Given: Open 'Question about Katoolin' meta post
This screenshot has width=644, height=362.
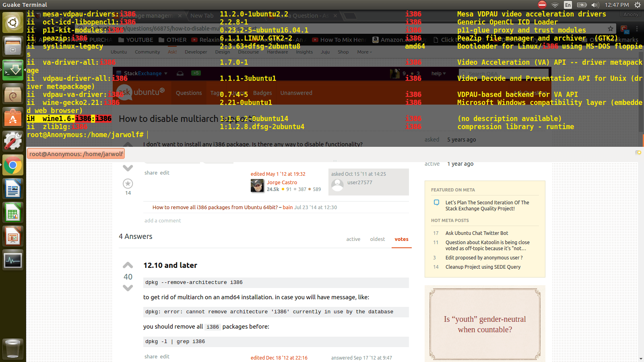Looking at the screenshot, I should tap(487, 245).
